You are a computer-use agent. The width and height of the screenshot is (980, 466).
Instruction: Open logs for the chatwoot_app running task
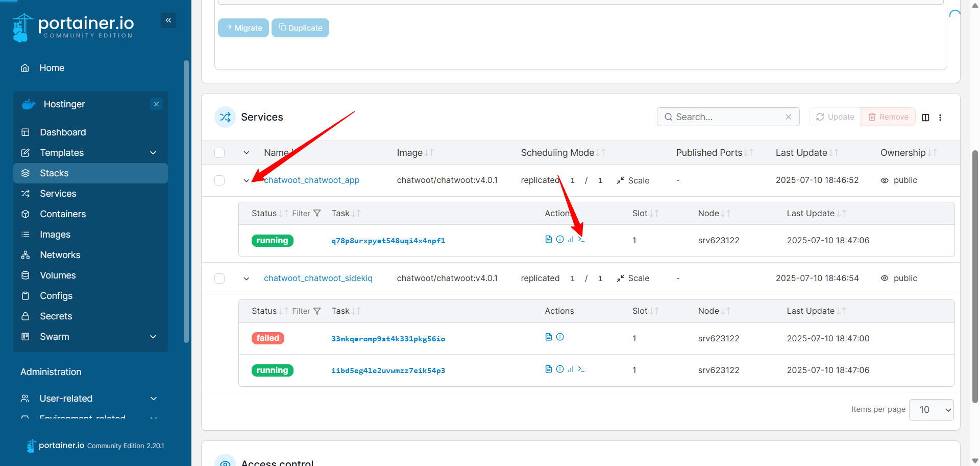[x=549, y=240]
